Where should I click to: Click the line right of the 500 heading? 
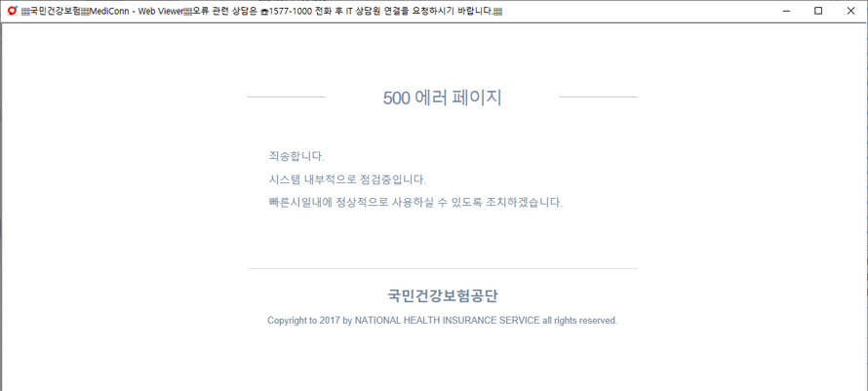[x=598, y=98]
